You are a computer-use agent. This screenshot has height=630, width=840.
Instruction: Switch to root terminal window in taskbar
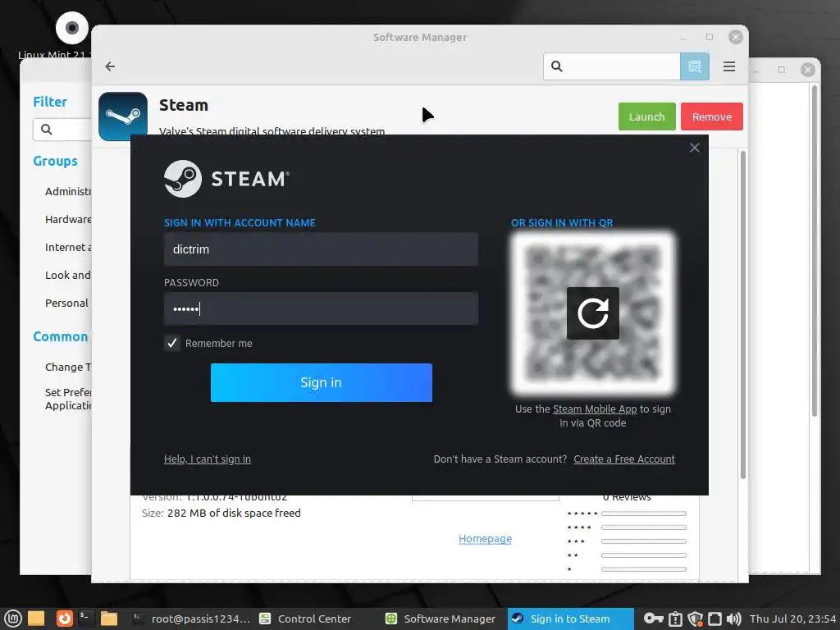pyautogui.click(x=190, y=619)
